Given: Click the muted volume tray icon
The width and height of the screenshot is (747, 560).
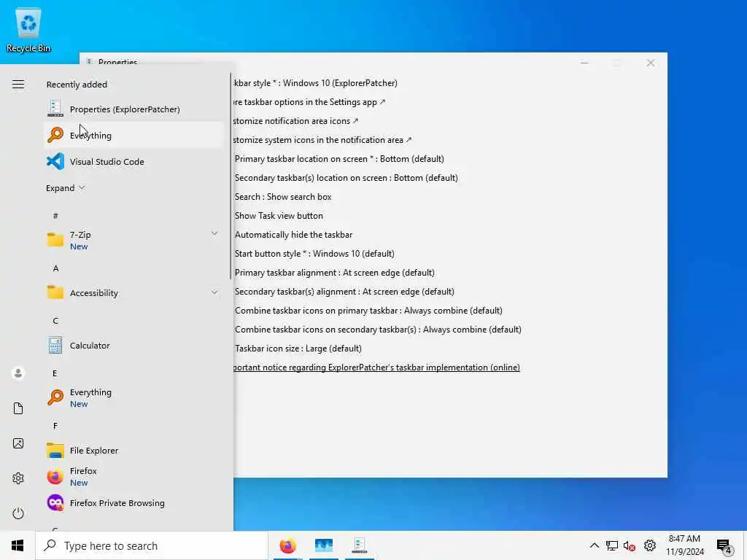Looking at the screenshot, I should click(x=630, y=545).
